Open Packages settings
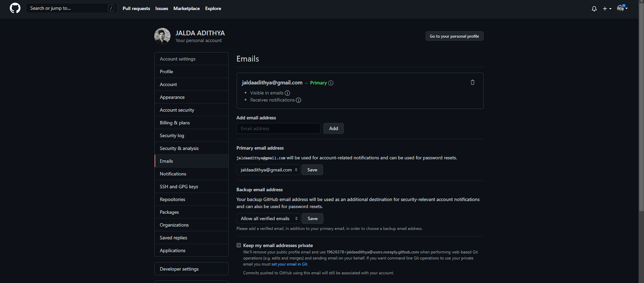Viewport: 644px width, 283px height. pos(191,212)
